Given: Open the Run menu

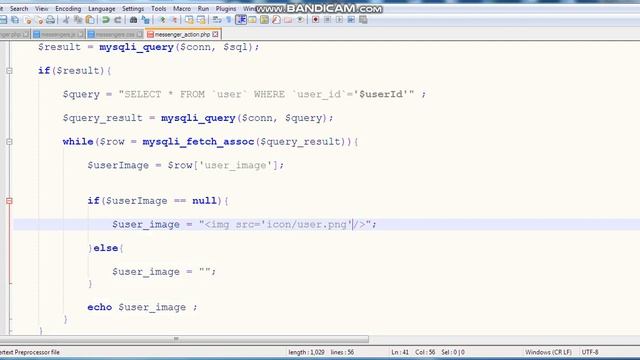Looking at the screenshot, I should [x=203, y=9].
